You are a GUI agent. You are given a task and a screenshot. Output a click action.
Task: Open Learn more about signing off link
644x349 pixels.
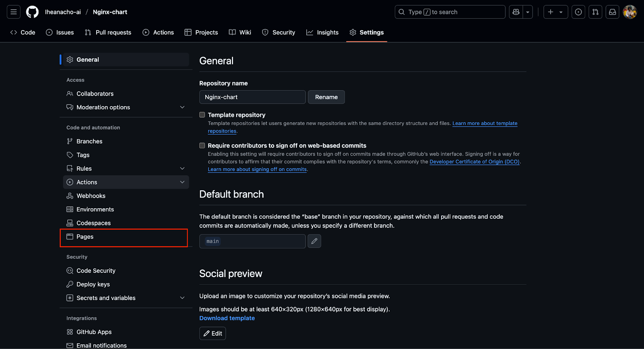coord(257,169)
